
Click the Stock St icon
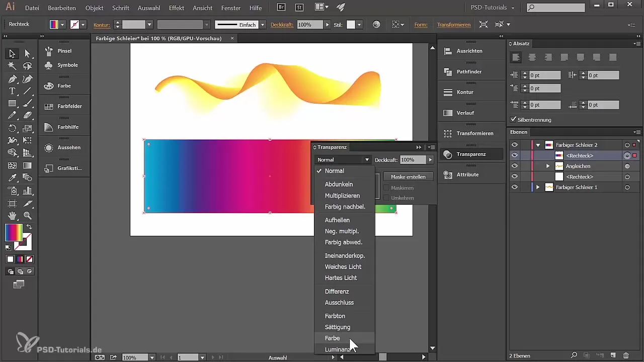[299, 8]
